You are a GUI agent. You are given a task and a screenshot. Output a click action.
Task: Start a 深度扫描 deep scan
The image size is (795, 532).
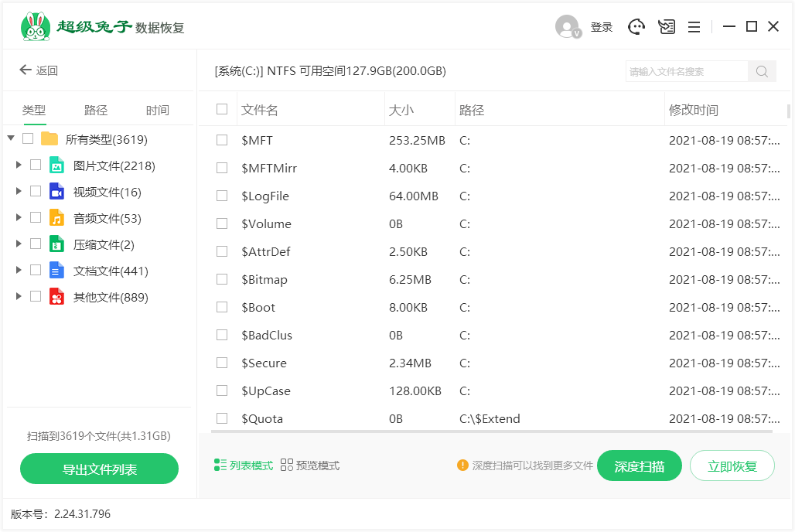click(640, 465)
